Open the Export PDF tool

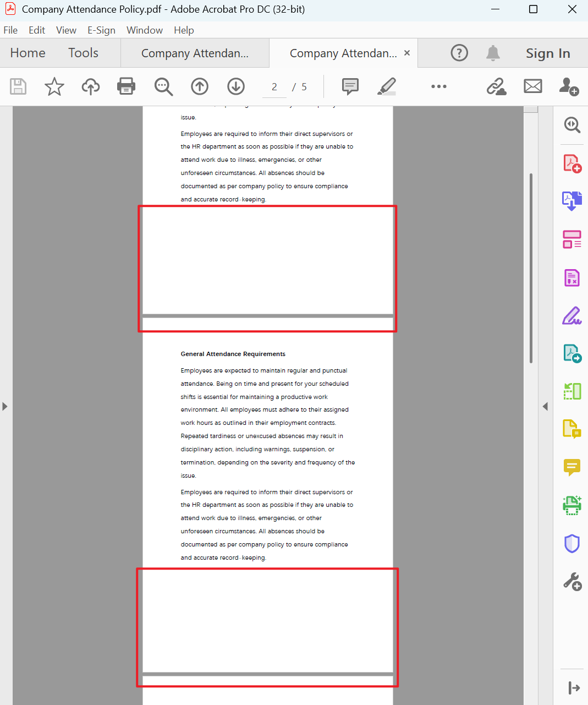click(x=572, y=353)
